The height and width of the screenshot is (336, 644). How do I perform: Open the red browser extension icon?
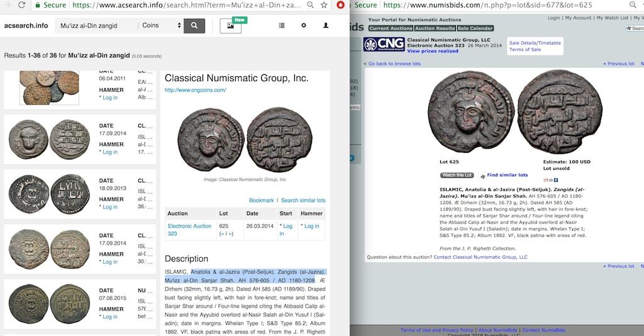(x=340, y=5)
